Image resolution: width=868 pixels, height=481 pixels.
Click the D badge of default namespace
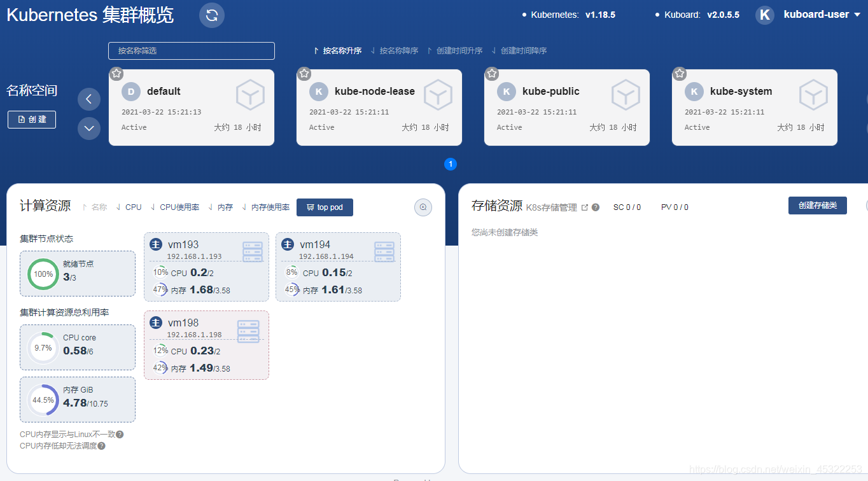pyautogui.click(x=131, y=92)
